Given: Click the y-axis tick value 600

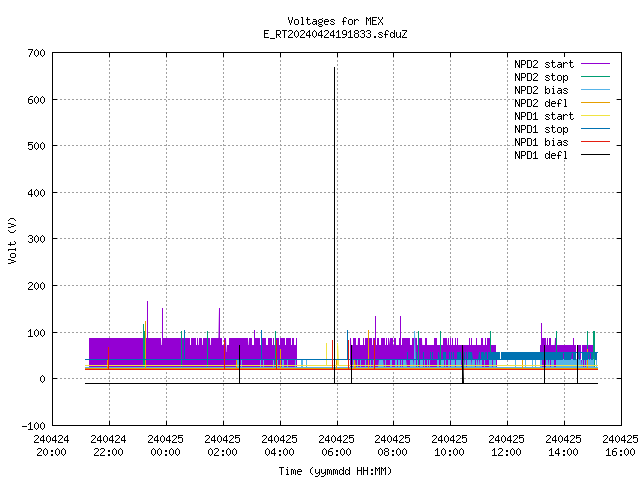Looking at the screenshot, I should coord(36,100).
